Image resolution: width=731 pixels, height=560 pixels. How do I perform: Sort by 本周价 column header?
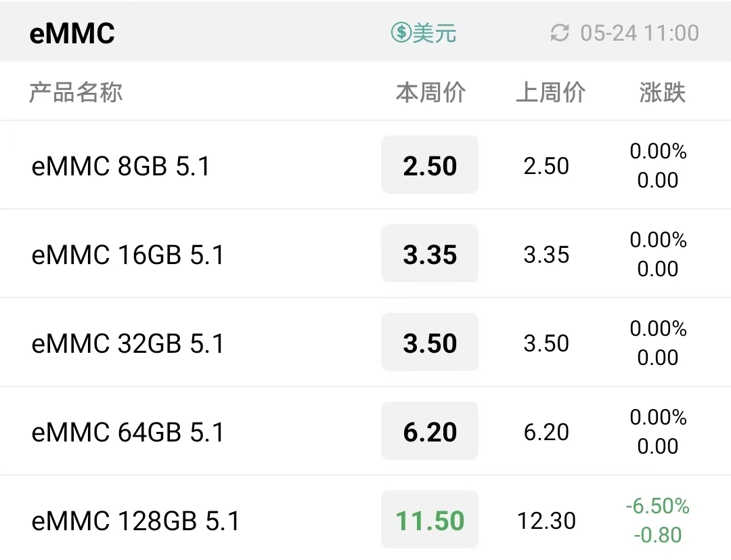[430, 92]
